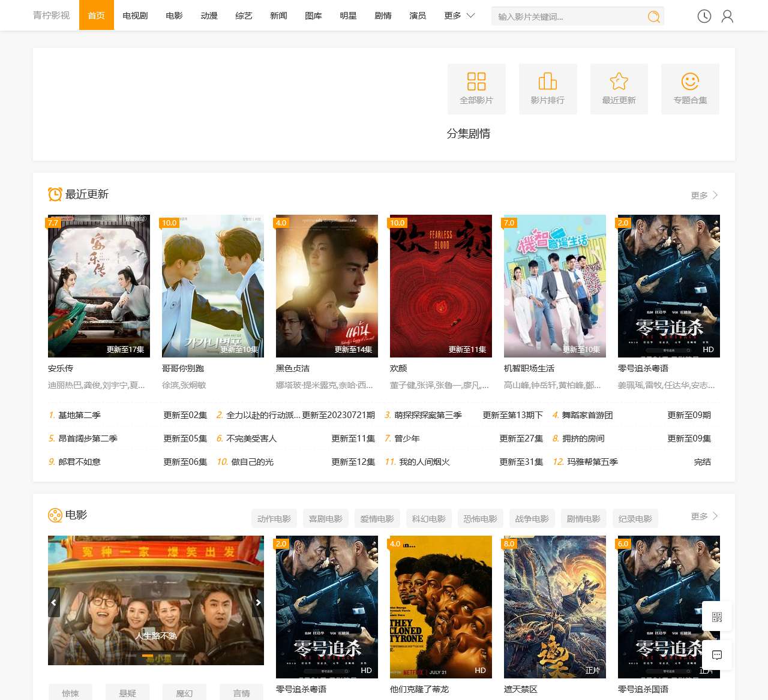Click the feedback message floating icon
Image resolution: width=768 pixels, height=700 pixels.
point(717,655)
